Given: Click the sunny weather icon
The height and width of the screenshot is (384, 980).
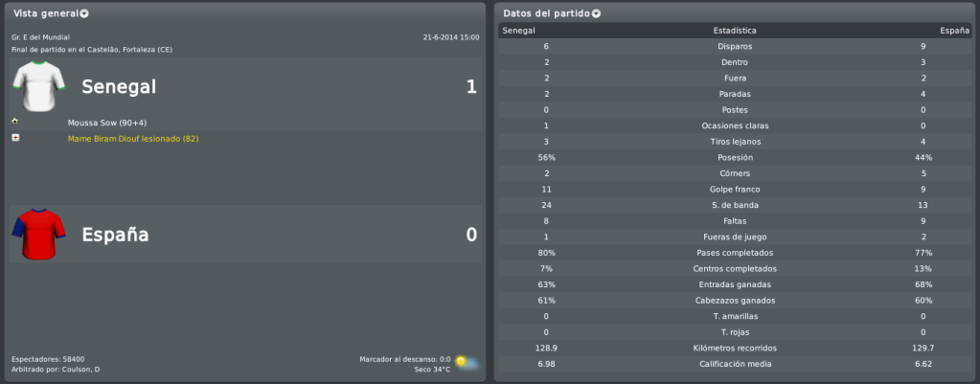Looking at the screenshot, I should point(467,362).
